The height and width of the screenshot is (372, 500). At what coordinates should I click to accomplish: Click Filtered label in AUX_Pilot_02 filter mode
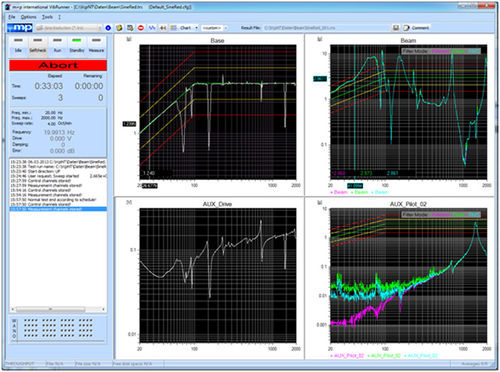pos(440,214)
